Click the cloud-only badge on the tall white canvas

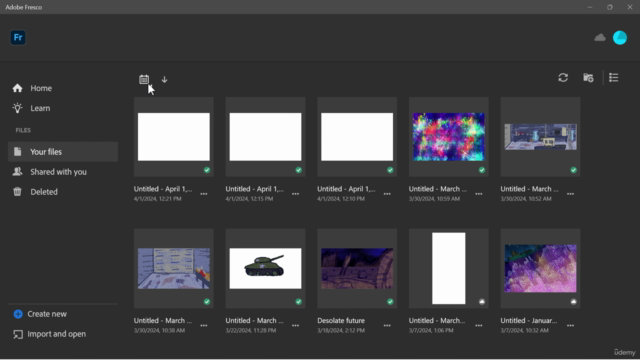pos(482,302)
